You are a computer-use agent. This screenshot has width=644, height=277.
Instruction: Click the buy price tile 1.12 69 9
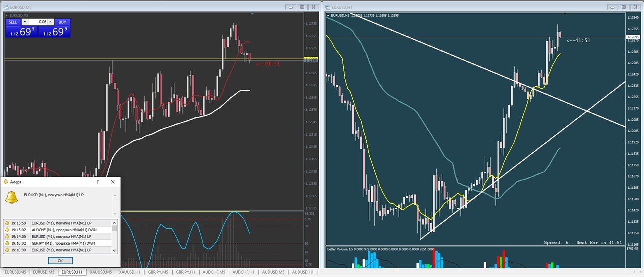pos(54,32)
